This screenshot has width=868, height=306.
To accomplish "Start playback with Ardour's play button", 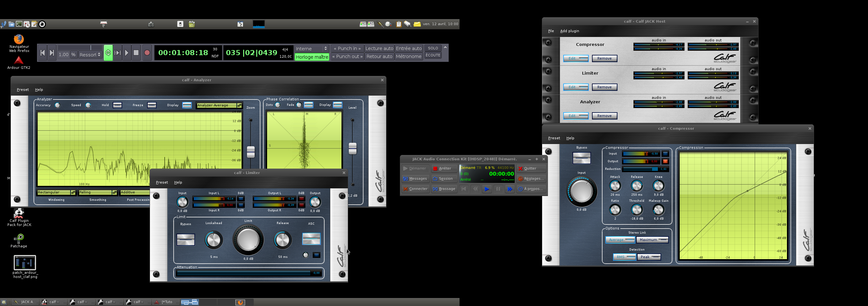I will (x=127, y=53).
